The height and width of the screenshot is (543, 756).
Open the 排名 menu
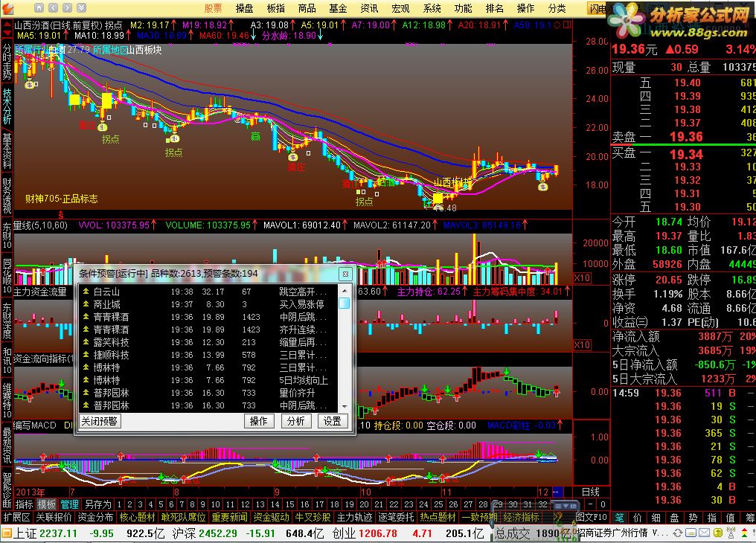click(495, 8)
